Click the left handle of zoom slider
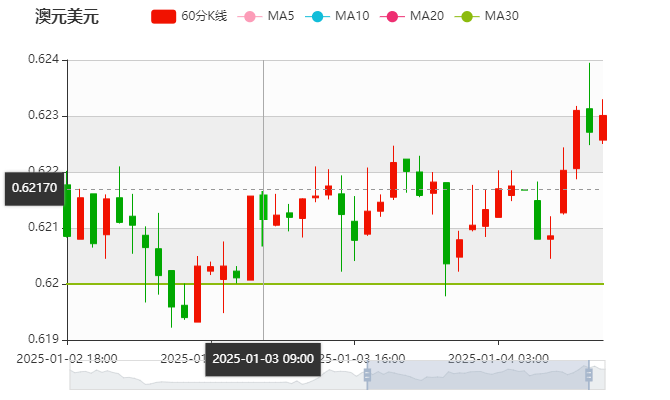 366,375
